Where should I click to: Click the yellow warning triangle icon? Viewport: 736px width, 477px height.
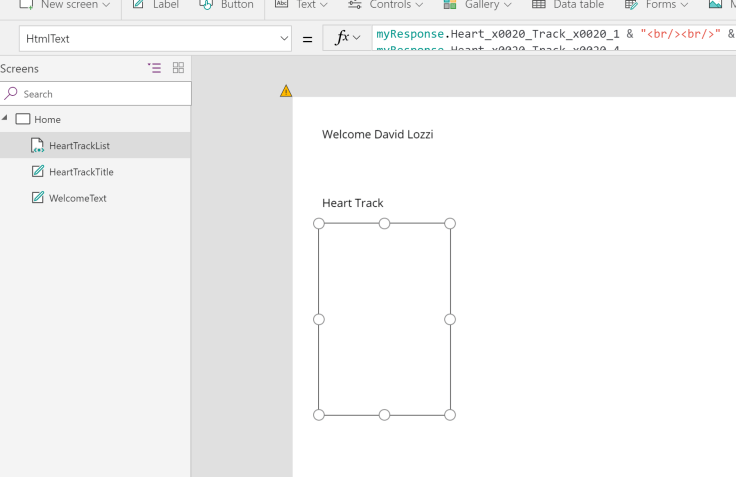(x=286, y=91)
